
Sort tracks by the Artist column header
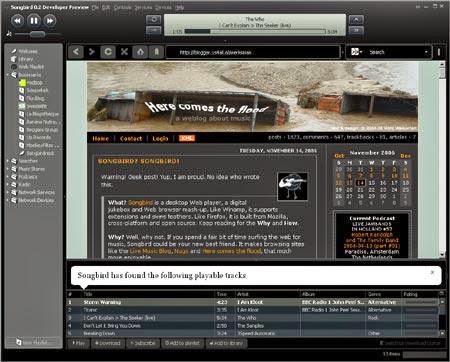click(267, 294)
